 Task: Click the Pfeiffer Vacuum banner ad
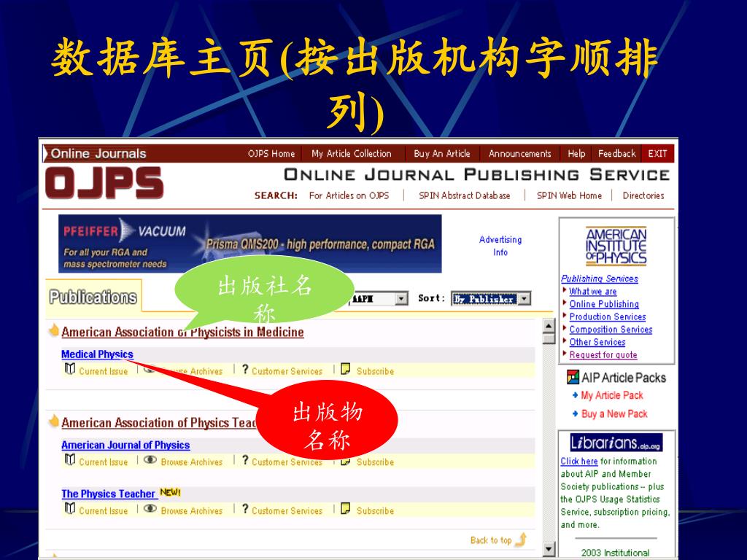click(249, 244)
